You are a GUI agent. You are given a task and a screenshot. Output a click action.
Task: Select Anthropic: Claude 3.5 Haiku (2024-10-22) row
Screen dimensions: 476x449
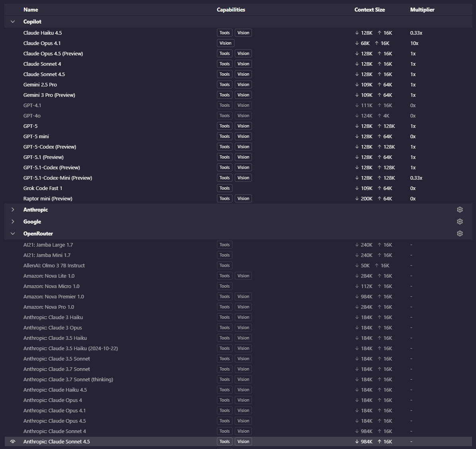point(238,349)
